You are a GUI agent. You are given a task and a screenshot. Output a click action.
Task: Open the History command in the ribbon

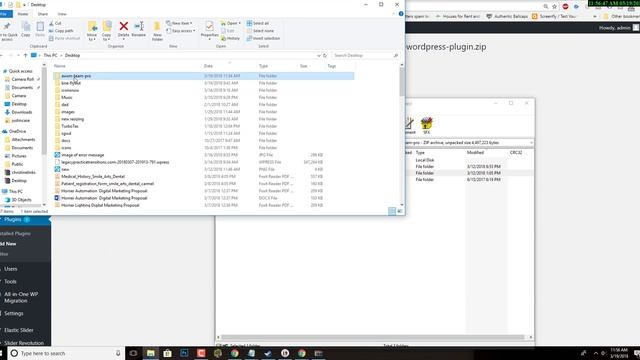click(231, 38)
